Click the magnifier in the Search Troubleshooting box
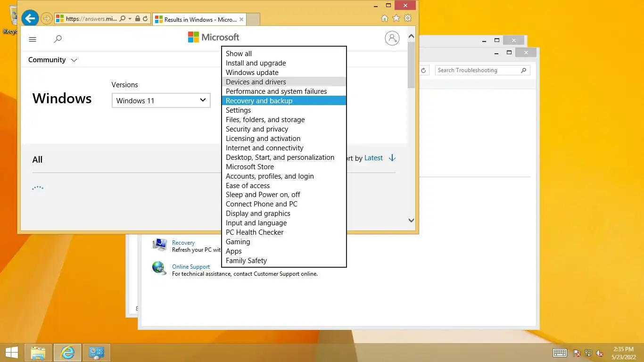The height and width of the screenshot is (362, 644). [x=523, y=70]
